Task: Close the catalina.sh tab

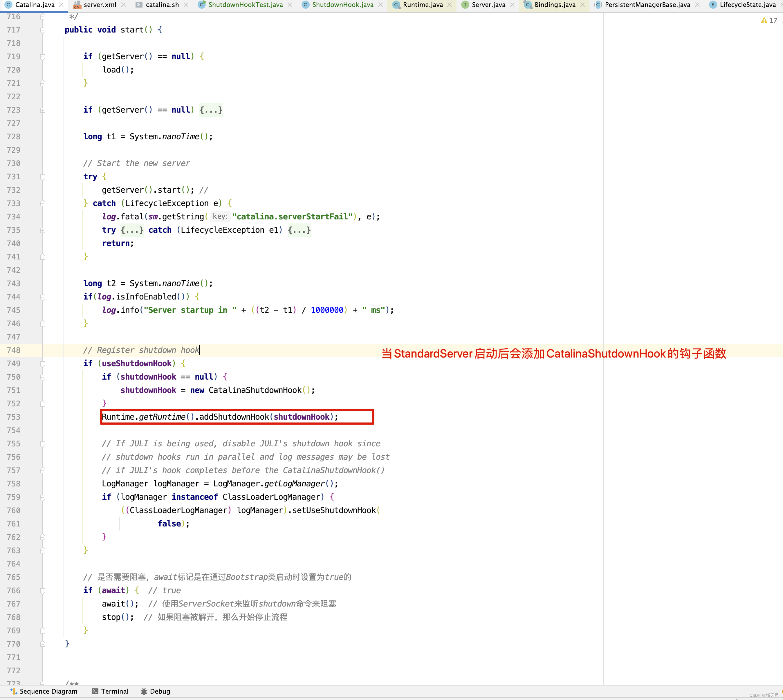Action: pyautogui.click(x=186, y=5)
